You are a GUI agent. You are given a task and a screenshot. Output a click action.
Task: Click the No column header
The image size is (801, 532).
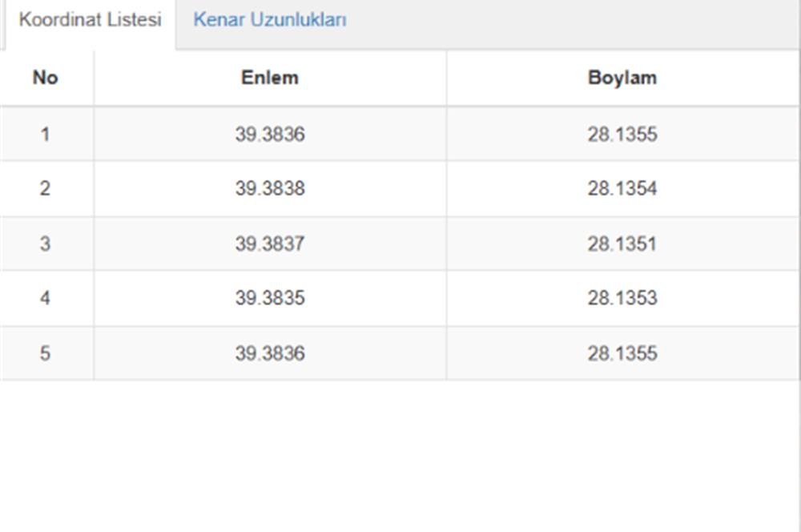[46, 78]
